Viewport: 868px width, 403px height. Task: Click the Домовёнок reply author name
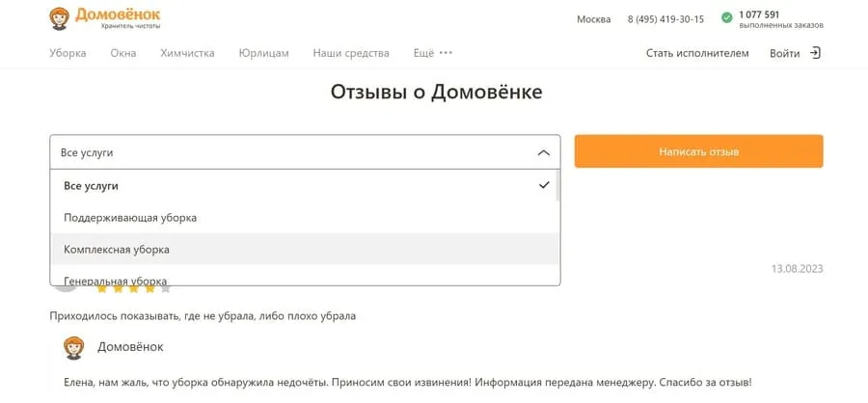[x=130, y=347]
